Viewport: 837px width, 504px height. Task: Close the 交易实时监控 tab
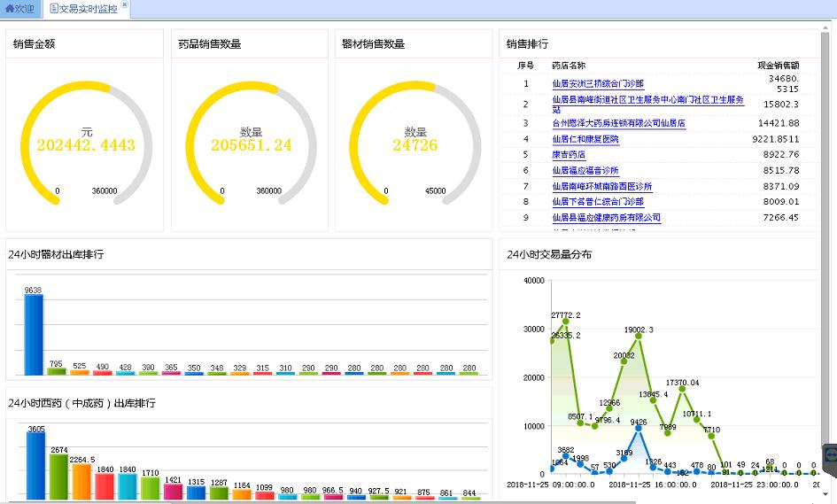point(124,4)
